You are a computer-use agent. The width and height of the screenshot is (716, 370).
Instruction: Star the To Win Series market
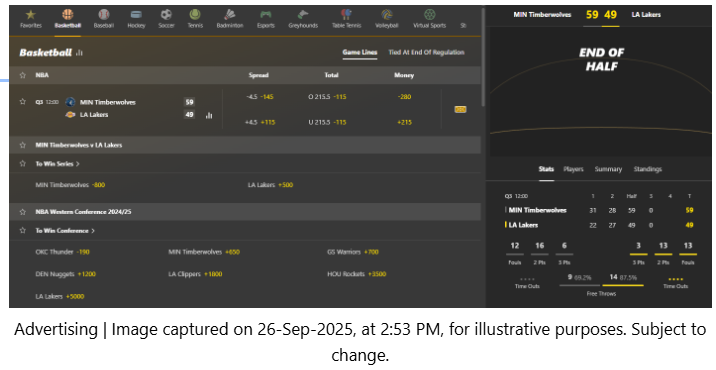23,164
